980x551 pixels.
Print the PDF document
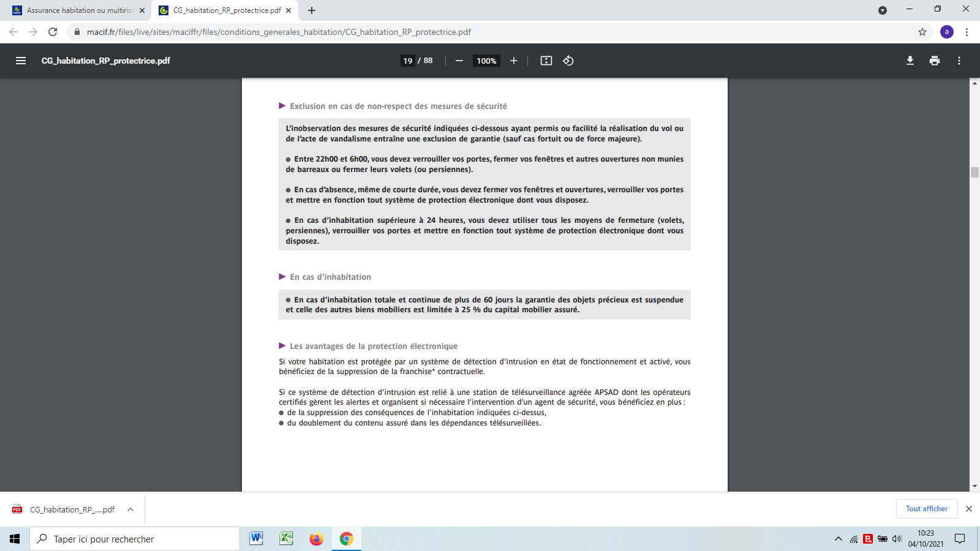click(x=935, y=61)
